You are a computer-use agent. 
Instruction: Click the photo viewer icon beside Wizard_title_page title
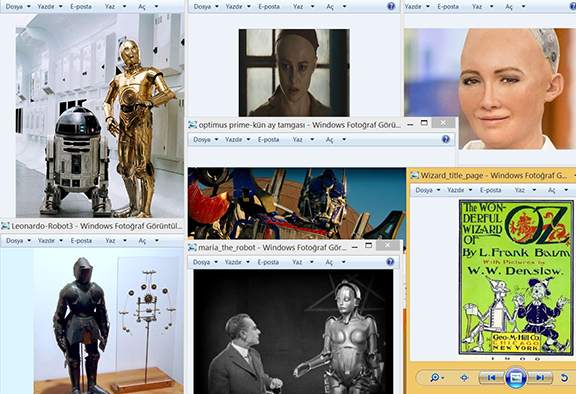point(415,176)
